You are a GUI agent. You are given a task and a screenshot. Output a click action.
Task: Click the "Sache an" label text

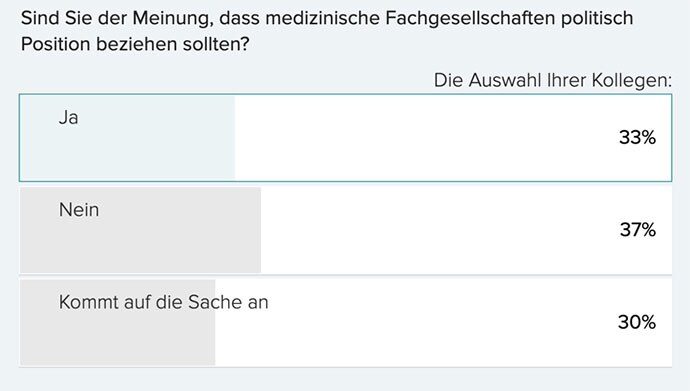point(228,302)
